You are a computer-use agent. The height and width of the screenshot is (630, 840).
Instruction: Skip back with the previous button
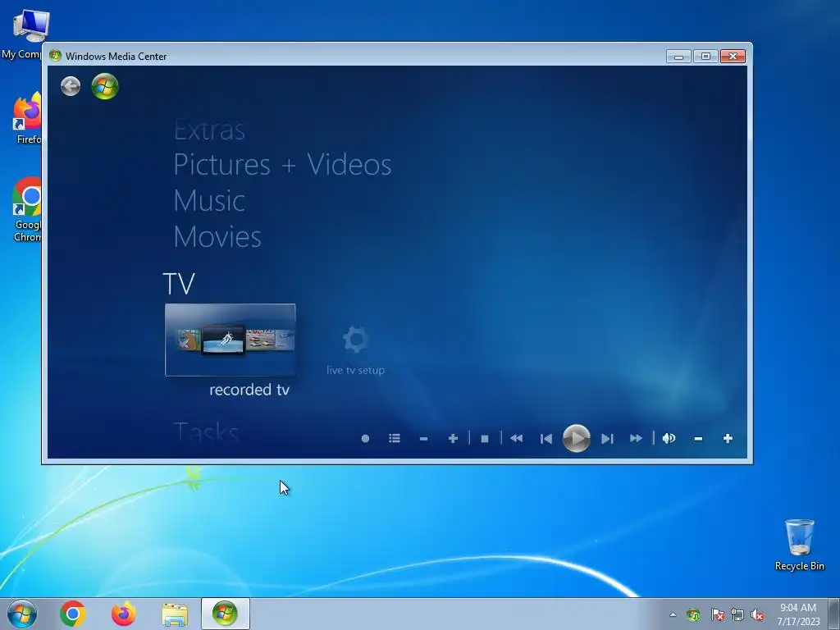546,439
